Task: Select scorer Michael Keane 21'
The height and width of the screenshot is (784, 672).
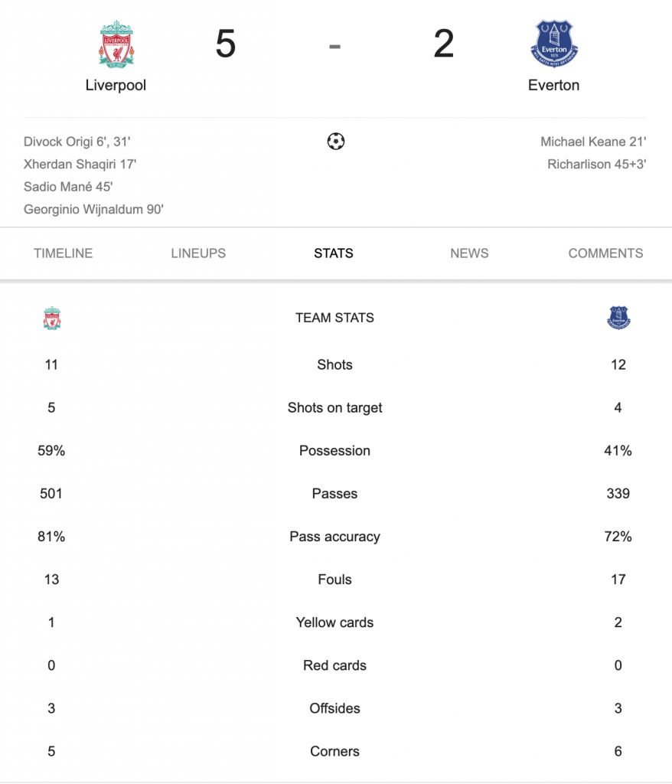Action: pos(593,142)
